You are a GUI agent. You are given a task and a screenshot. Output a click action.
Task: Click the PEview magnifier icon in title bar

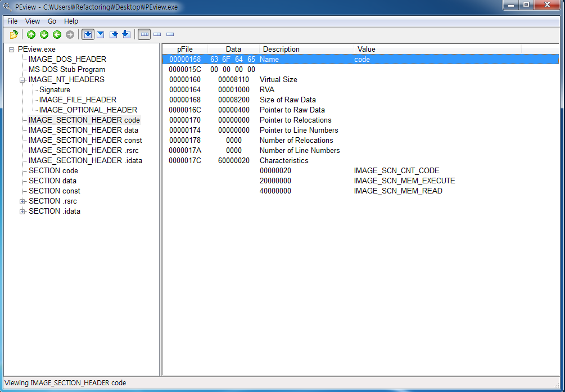(7, 6)
